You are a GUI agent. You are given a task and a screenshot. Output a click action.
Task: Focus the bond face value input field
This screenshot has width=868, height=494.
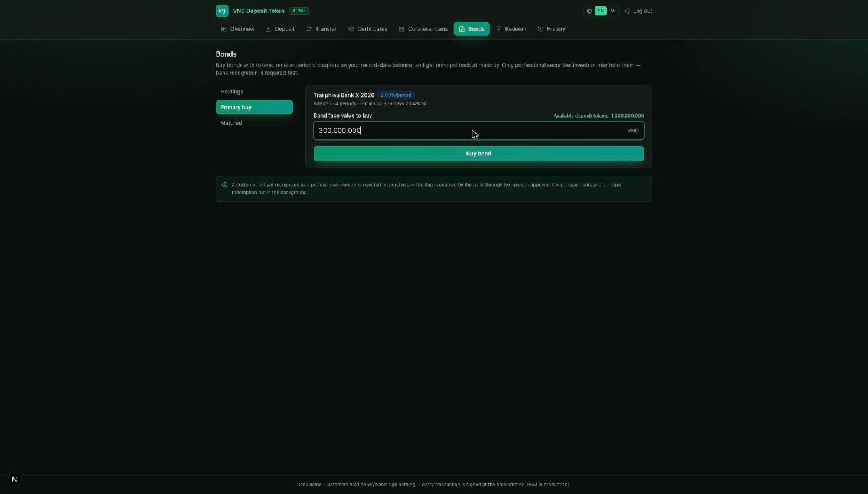pos(478,131)
